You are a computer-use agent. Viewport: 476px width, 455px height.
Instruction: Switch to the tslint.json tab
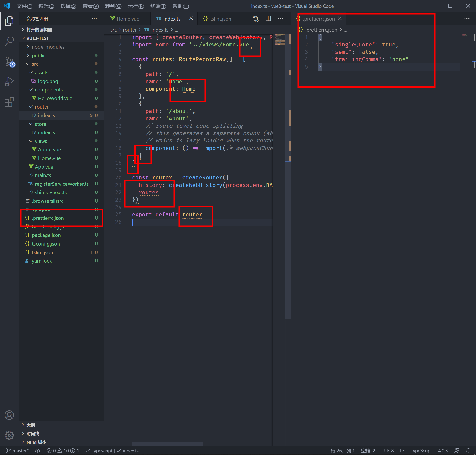220,19
